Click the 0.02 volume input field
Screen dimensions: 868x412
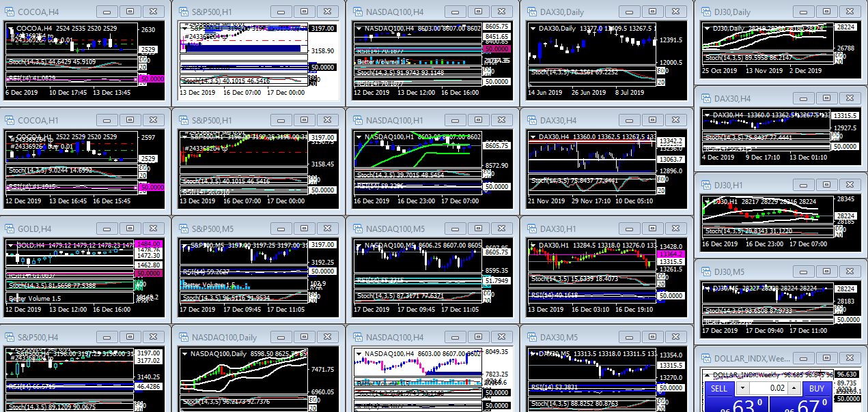tap(768, 388)
